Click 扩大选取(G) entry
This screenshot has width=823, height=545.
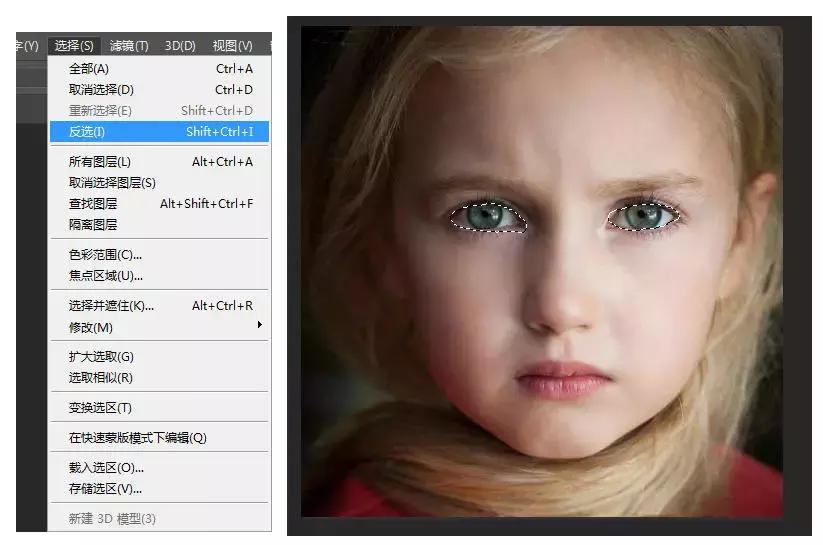coord(160,357)
